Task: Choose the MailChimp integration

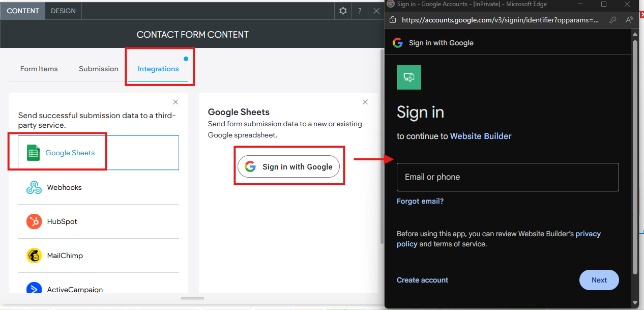Action: click(99, 256)
